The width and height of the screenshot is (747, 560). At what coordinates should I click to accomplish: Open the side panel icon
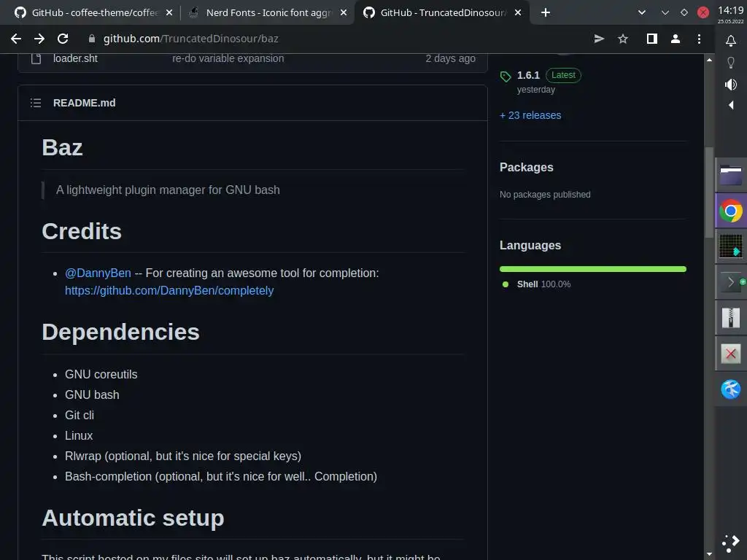651,39
